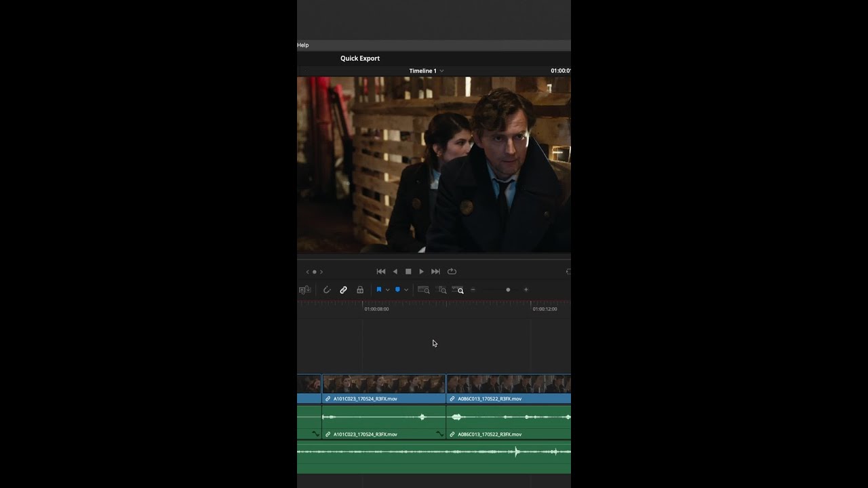
Task: Click the timeline zoom slider handle
Action: pyautogui.click(x=508, y=290)
